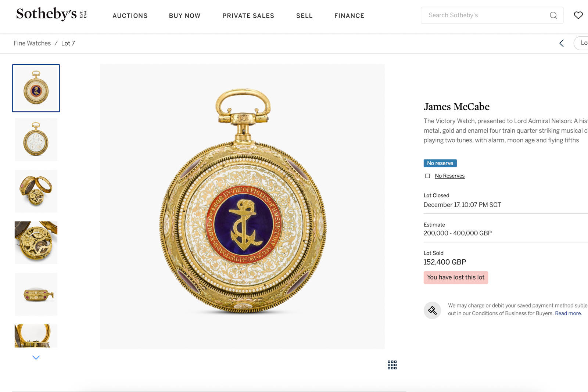Click the auction gavel icon

432,310
